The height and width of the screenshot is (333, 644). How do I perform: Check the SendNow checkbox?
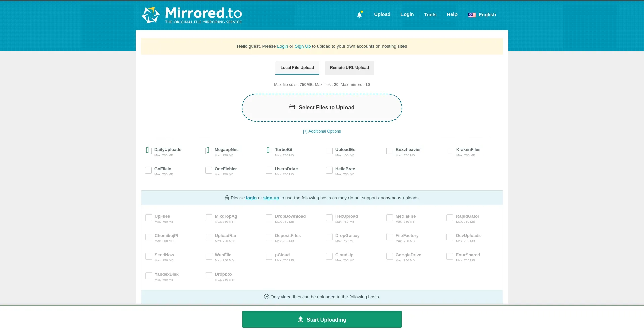(x=149, y=256)
